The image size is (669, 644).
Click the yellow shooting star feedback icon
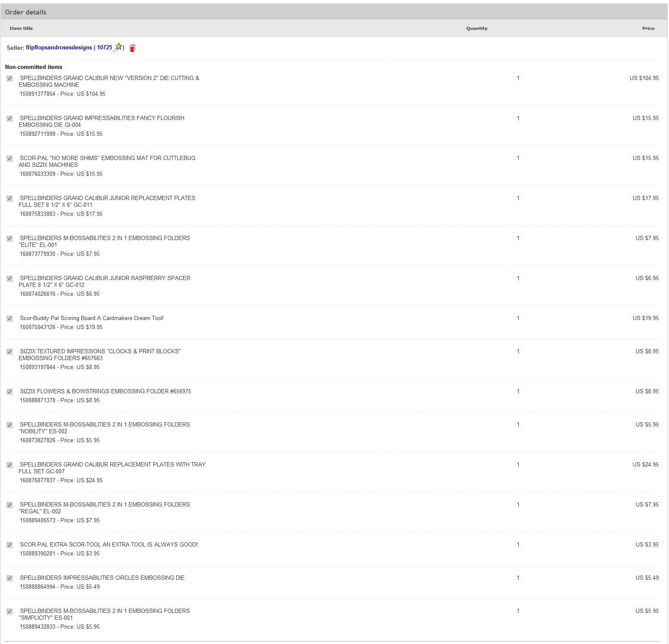tap(118, 47)
